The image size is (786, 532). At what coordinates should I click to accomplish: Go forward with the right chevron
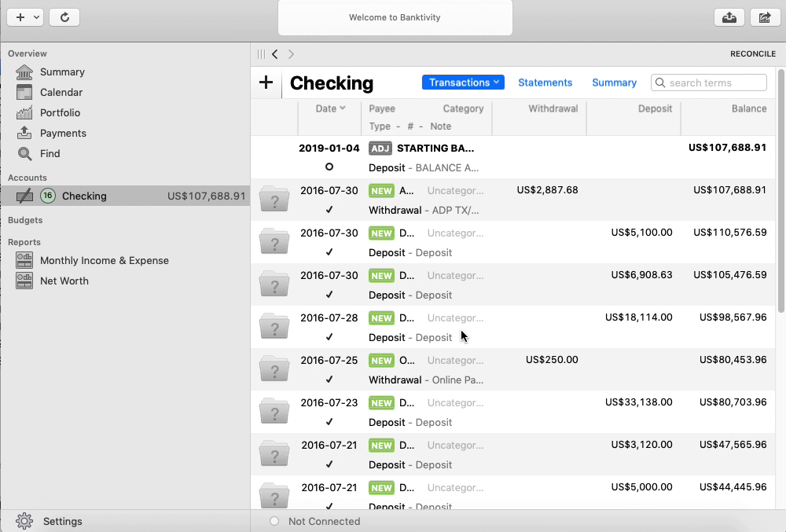click(292, 54)
